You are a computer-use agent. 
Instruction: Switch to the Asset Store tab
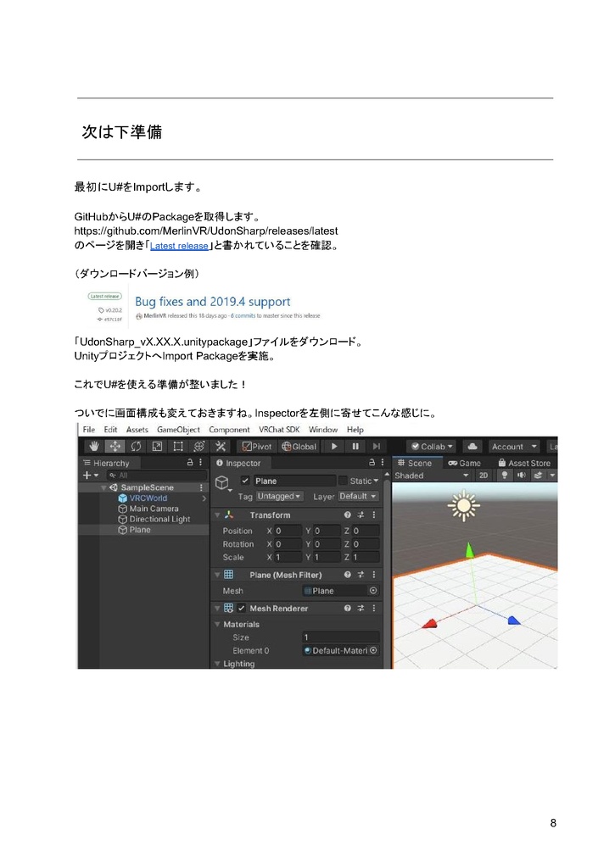[523, 463]
